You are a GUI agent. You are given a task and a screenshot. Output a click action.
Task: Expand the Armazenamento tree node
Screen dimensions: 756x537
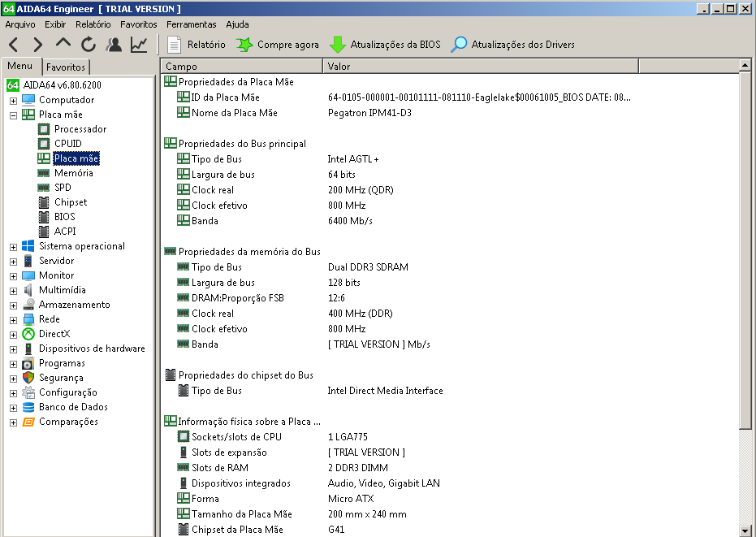click(14, 305)
